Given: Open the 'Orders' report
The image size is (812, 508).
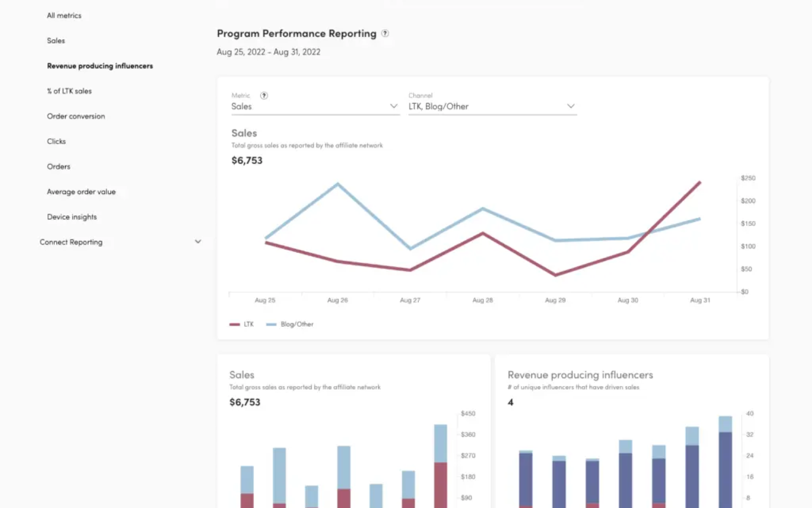Looking at the screenshot, I should point(59,166).
